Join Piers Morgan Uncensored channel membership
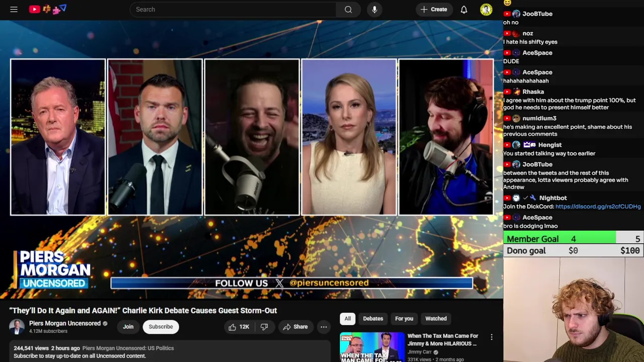The height and width of the screenshot is (362, 644). pos(128,327)
